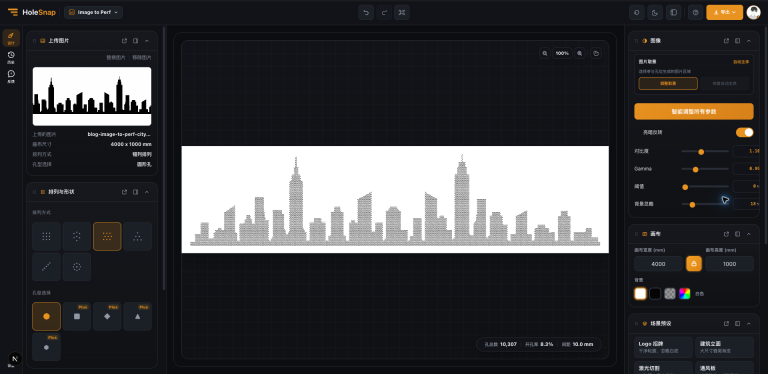Click the redo button in top toolbar
Image resolution: width=768 pixels, height=374 pixels.
[x=384, y=12]
